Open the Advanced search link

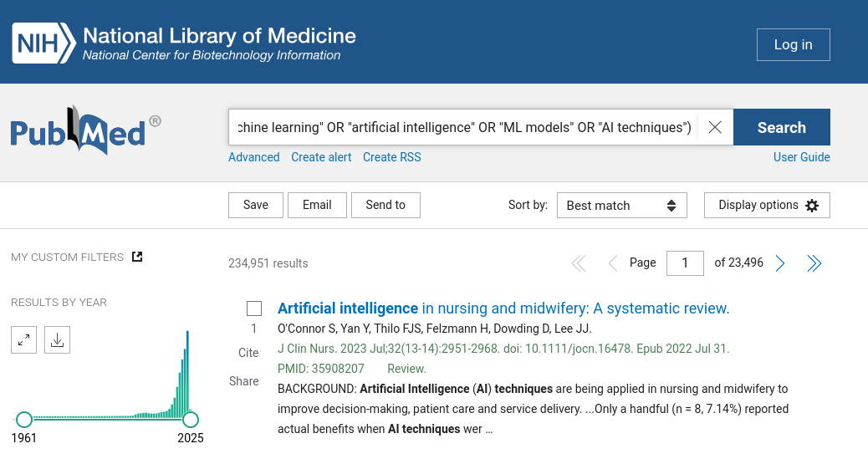coord(254,157)
